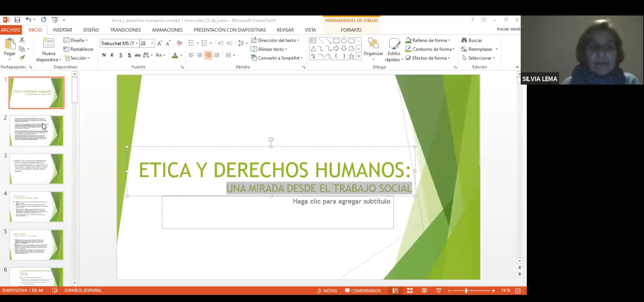
Task: Open Relleno de forma dropdown
Action: click(428, 40)
